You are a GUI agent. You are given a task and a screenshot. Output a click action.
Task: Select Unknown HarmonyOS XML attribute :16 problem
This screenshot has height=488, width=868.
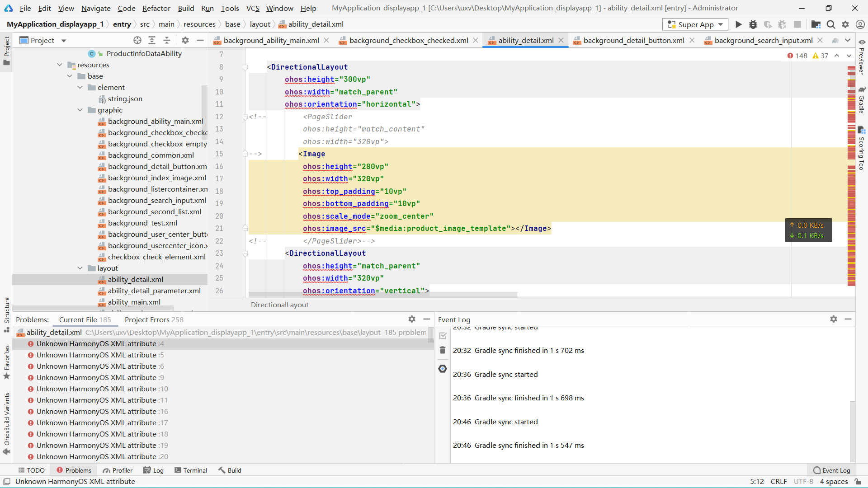pyautogui.click(x=102, y=411)
